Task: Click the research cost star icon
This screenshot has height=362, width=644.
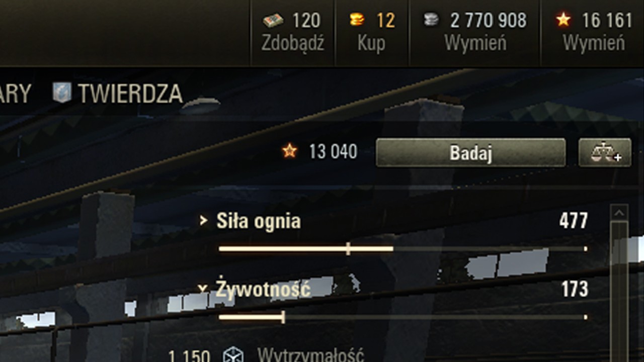Action: coord(289,151)
